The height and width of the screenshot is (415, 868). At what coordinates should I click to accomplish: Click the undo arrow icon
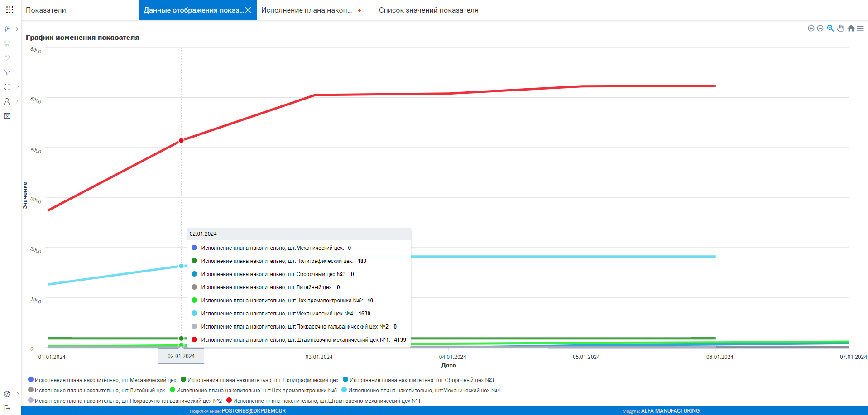point(7,58)
